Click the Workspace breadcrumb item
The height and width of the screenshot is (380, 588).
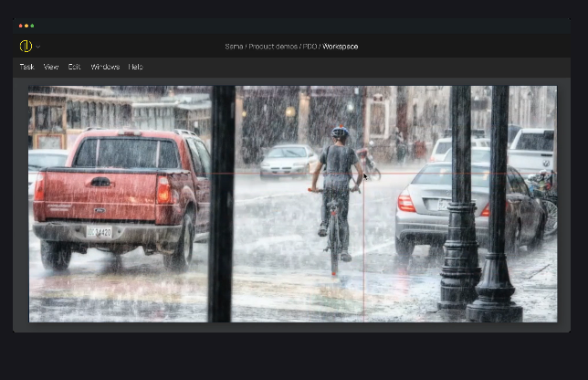(x=341, y=47)
